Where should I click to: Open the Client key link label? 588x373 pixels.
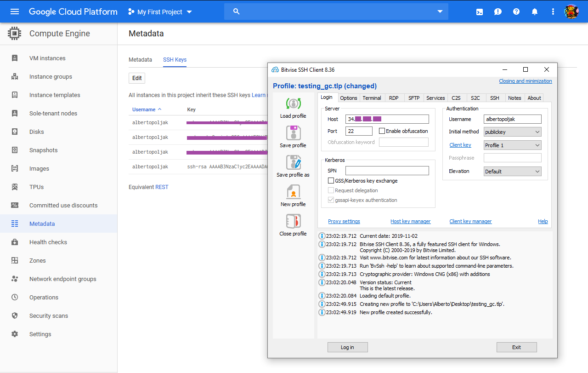pyautogui.click(x=460, y=145)
